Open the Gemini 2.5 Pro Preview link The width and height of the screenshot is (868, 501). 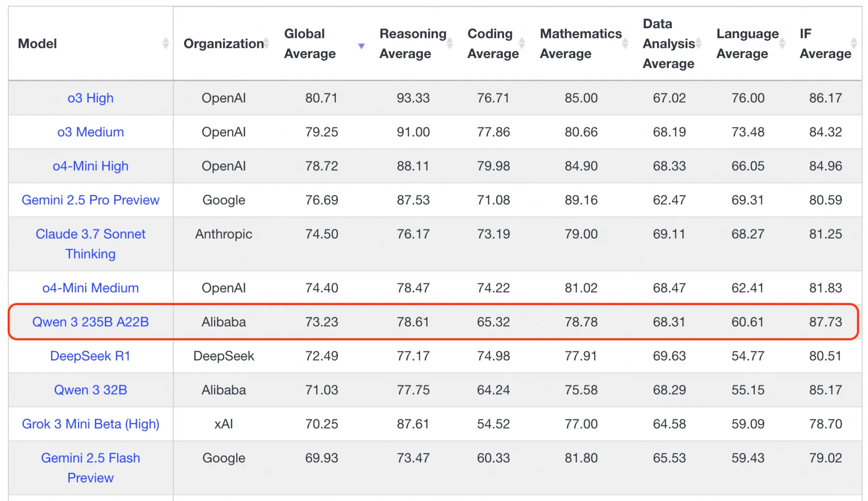click(x=90, y=200)
